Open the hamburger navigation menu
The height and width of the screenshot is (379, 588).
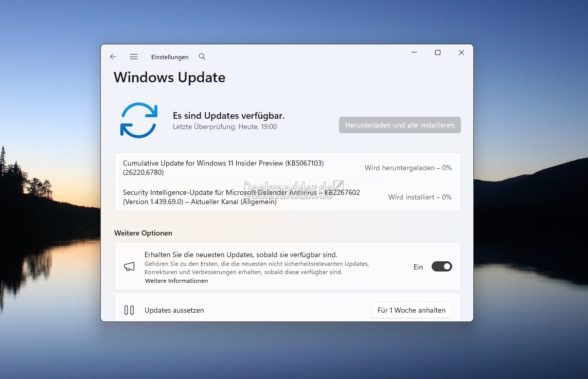(x=134, y=57)
